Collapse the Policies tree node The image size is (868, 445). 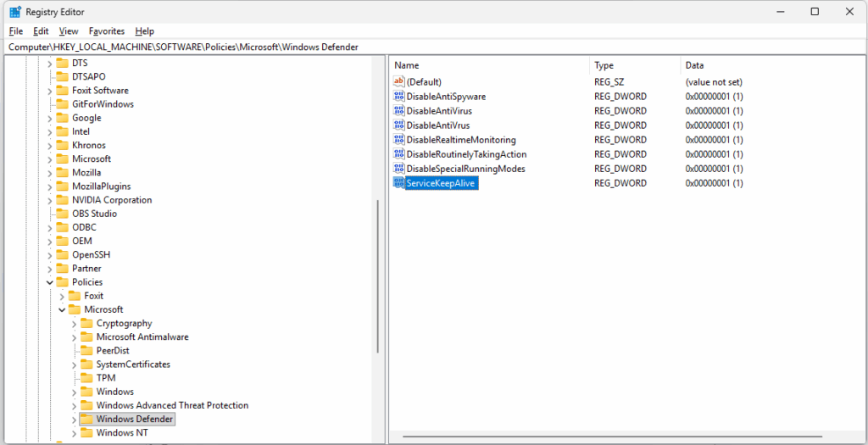tap(49, 282)
